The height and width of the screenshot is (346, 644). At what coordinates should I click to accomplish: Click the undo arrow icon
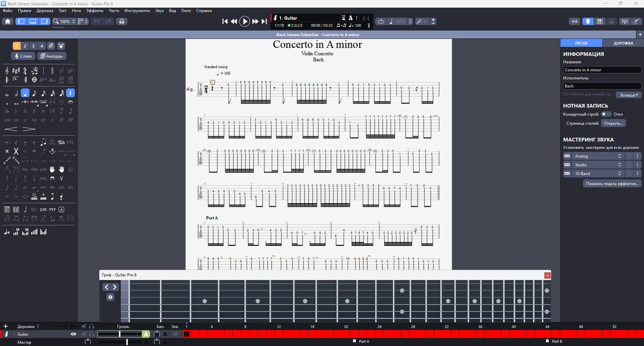click(x=97, y=22)
